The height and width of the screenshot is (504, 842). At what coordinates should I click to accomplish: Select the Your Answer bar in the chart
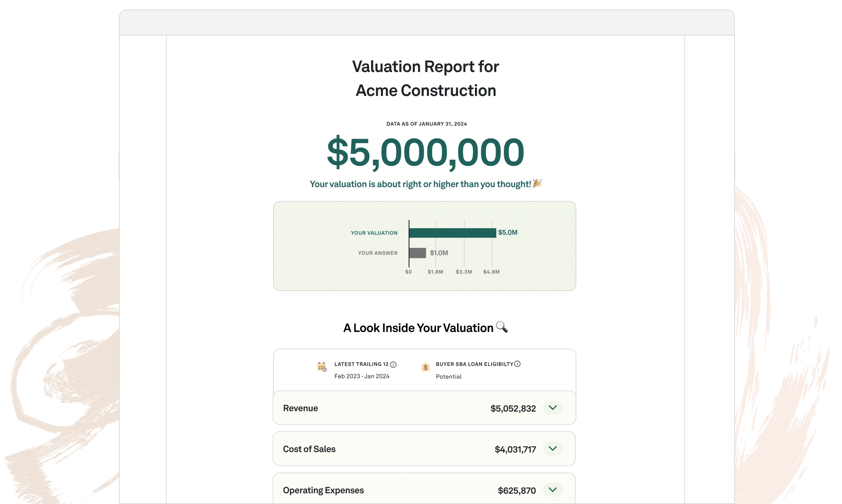[418, 252]
